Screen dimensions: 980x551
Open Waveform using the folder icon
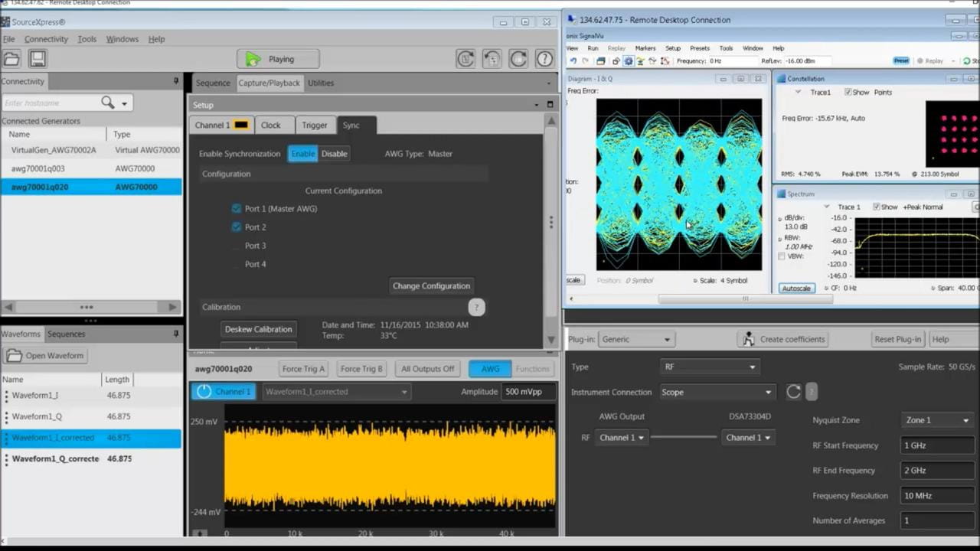point(14,355)
